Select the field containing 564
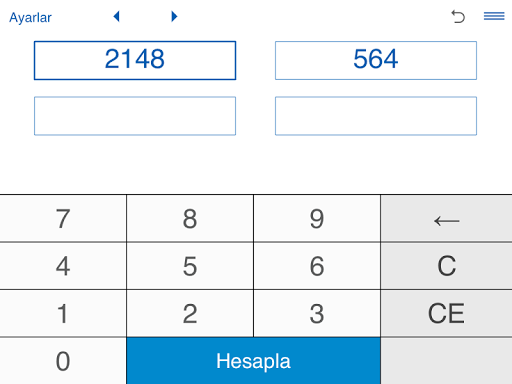This screenshot has width=512, height=384. click(376, 60)
